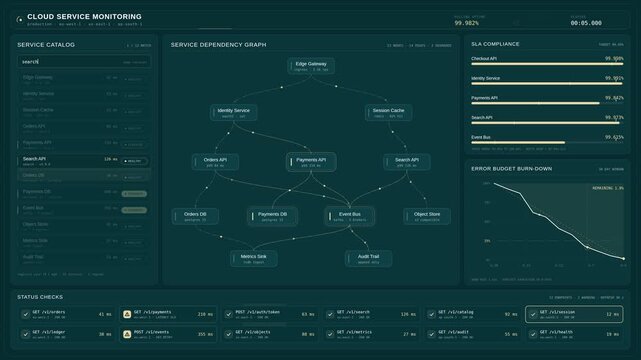Click the Event Bus degraded status badge
This screenshot has height=360, width=641.
click(134, 210)
